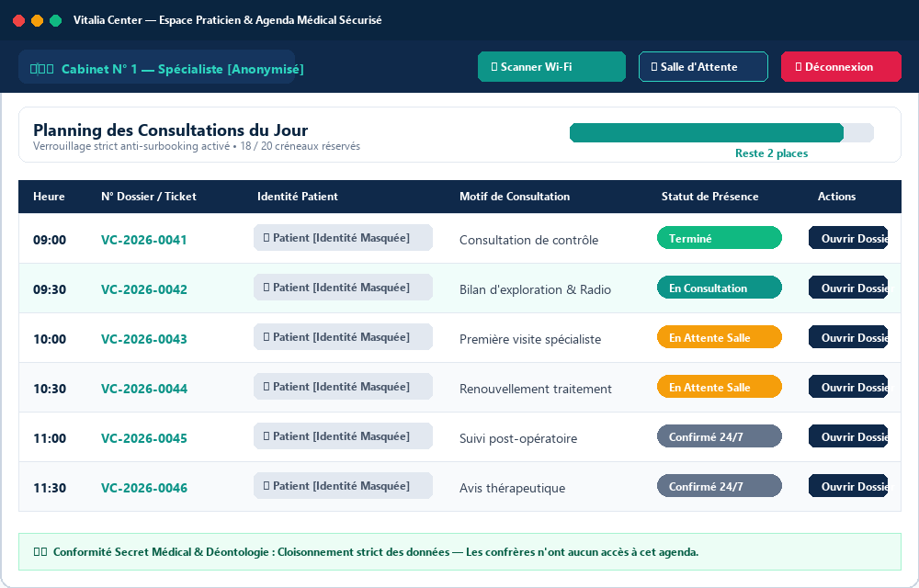Click masked patient identity for VC-2026-0046
Viewport: 919px width, 588px height.
coord(343,486)
